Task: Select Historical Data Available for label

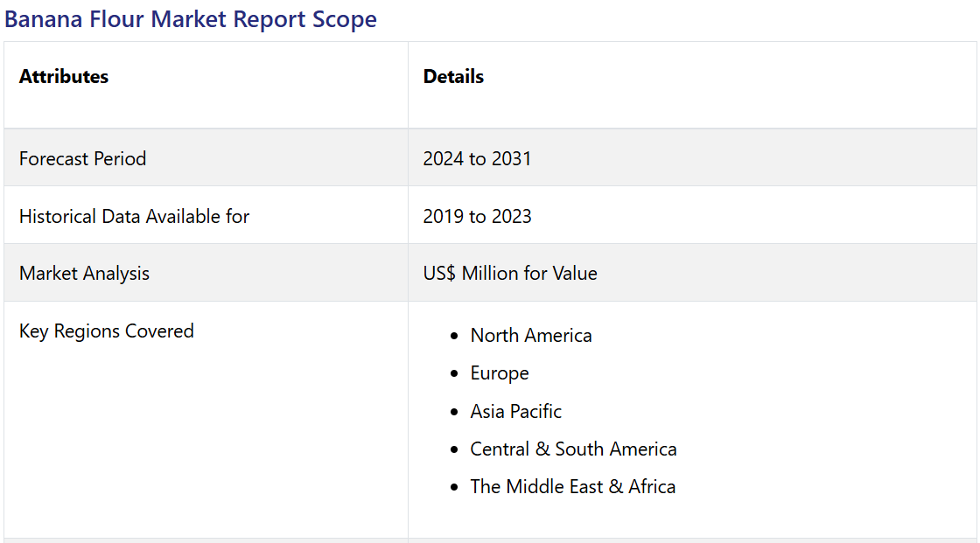Action: point(134,217)
